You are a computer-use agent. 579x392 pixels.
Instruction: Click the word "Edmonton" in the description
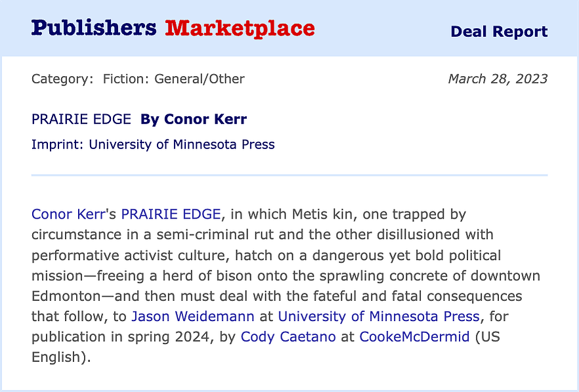66,296
